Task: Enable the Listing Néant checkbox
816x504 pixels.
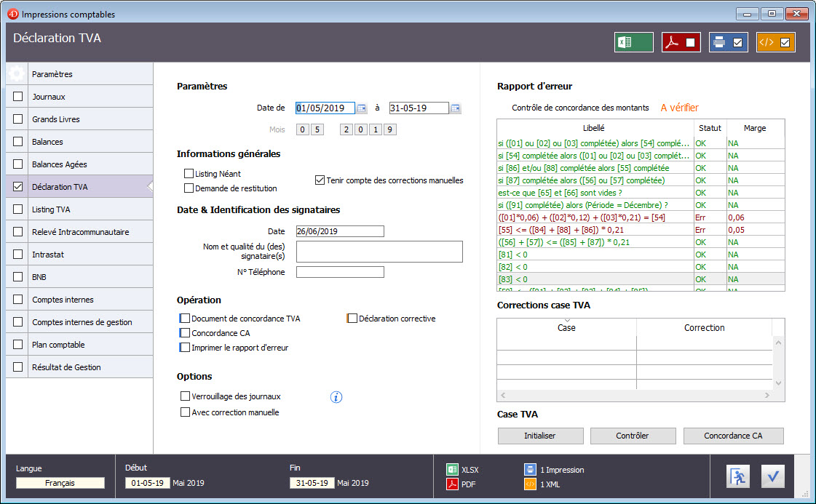Action: tap(189, 174)
